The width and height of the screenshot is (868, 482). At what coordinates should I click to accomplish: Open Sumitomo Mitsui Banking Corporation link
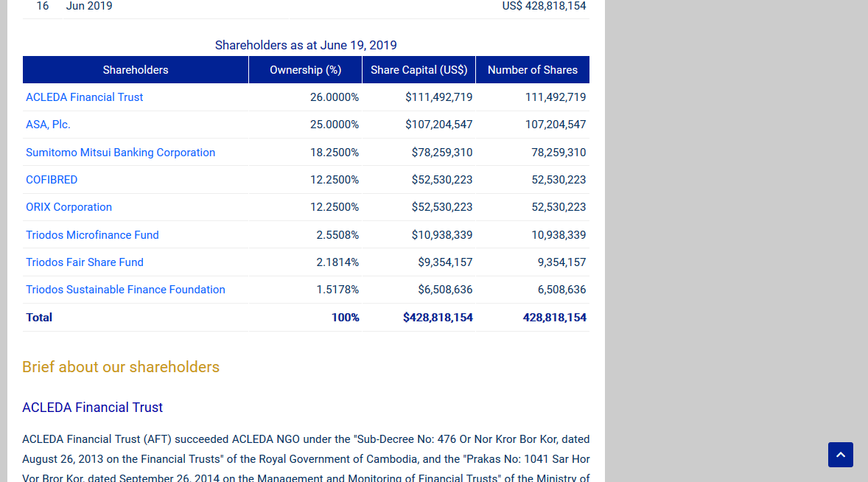point(120,152)
